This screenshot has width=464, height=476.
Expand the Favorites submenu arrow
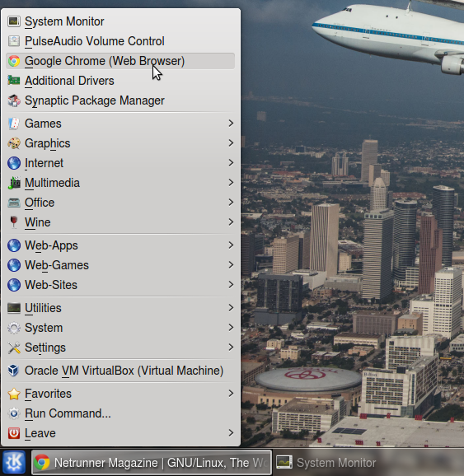click(x=231, y=394)
